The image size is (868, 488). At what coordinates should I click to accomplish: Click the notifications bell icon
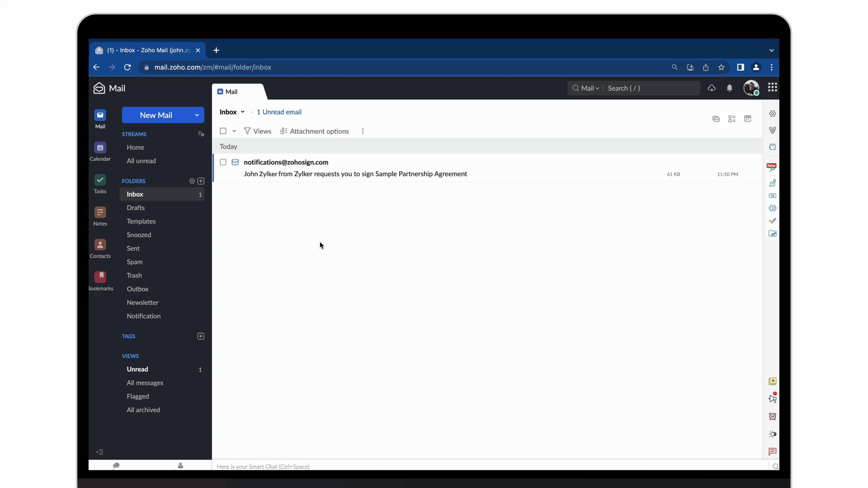729,88
